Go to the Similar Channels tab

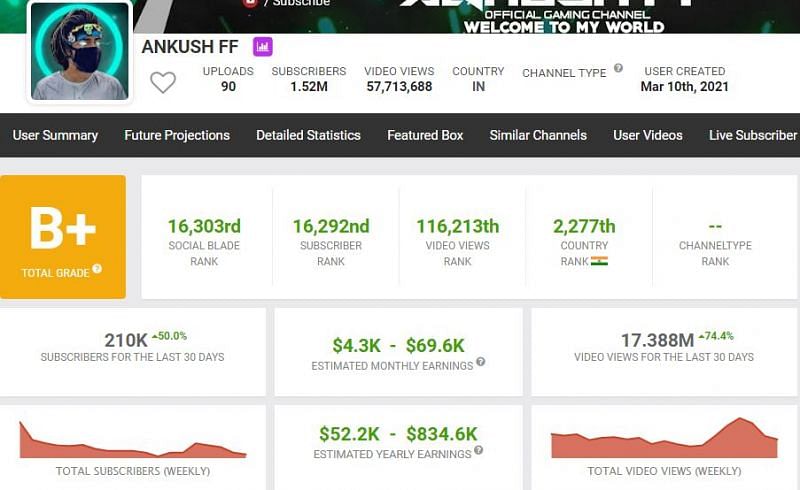(538, 135)
